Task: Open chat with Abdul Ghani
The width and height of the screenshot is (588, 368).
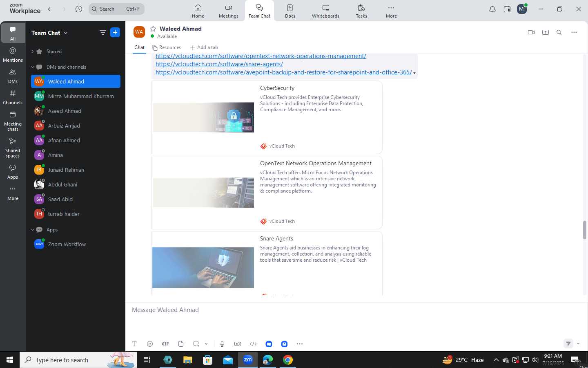Action: tap(76, 184)
